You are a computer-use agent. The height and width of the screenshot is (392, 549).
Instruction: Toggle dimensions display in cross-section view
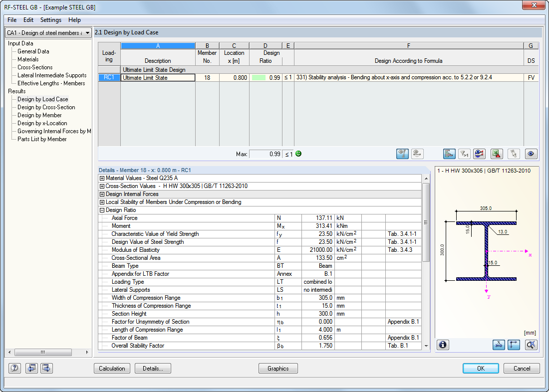tap(499, 345)
